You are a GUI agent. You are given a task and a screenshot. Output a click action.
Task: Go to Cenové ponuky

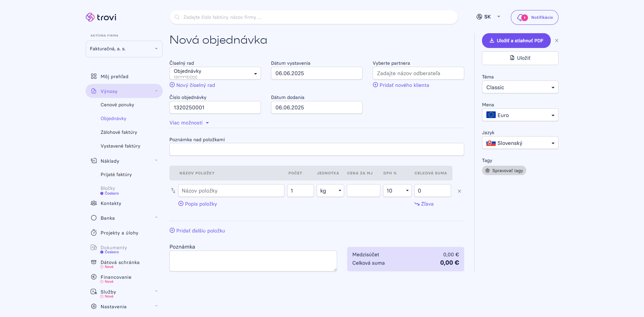(x=117, y=105)
